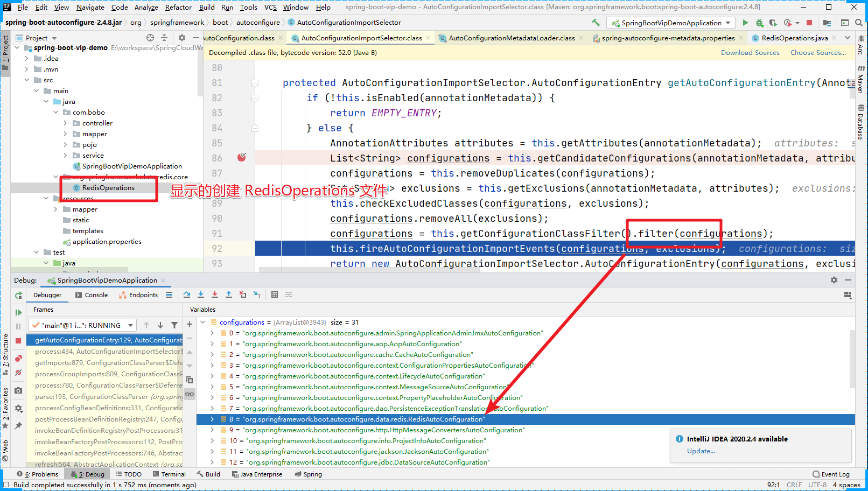Click the Pause Program icon

pyautogui.click(x=18, y=326)
